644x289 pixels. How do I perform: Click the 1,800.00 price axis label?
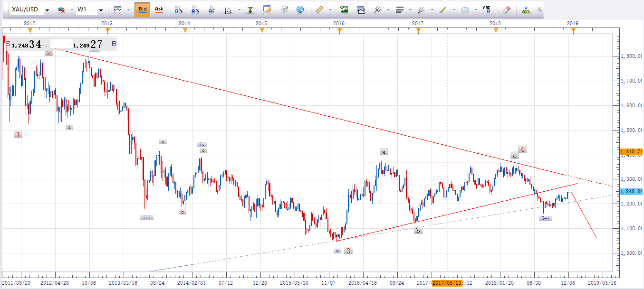[632, 56]
